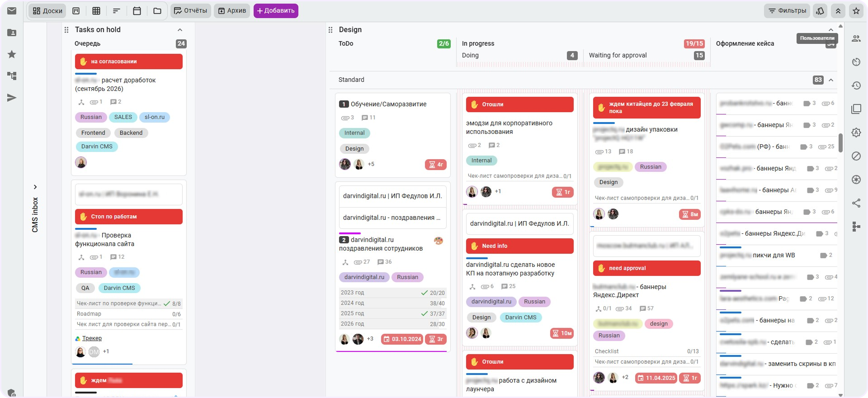
Task: Click the cards style icon beside Фильтры
Action: tap(821, 11)
